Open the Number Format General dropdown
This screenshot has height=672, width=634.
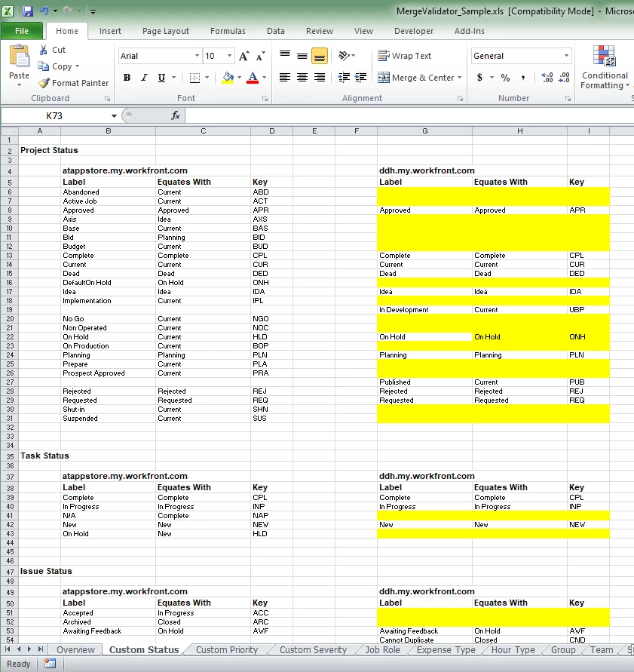point(566,56)
